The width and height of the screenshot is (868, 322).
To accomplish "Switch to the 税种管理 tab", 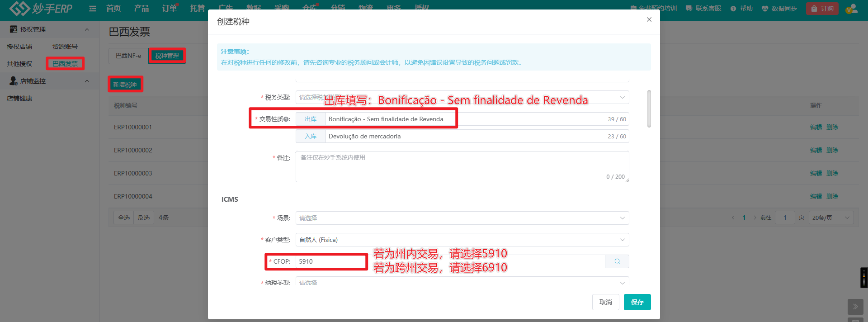I will (167, 56).
